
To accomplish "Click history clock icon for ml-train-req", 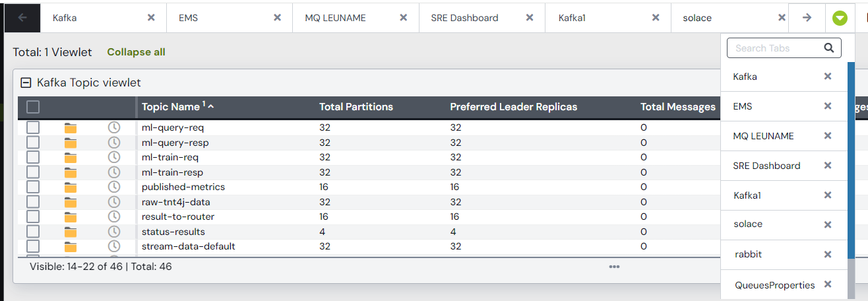I will [114, 157].
